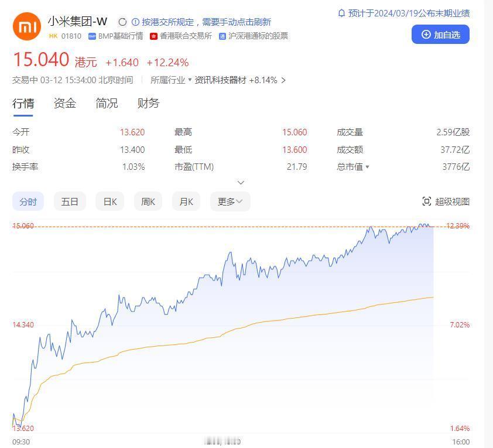Viewport: 493px width, 448px height.
Task: Open the 超级视图 label
Action: pos(452,201)
